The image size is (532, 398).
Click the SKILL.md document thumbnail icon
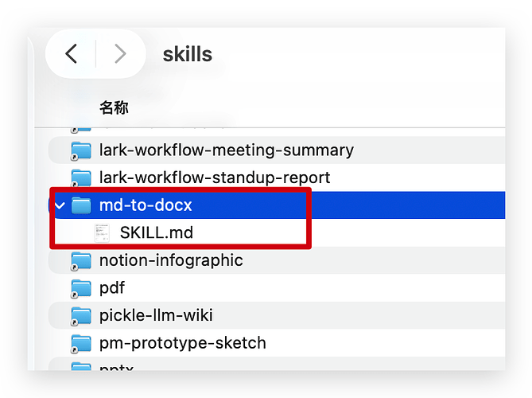tap(102, 233)
